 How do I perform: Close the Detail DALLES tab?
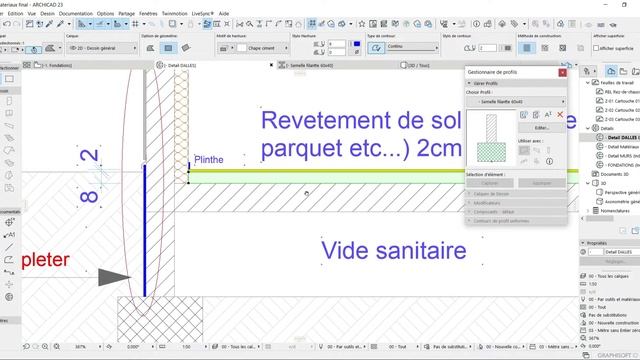pos(271,65)
